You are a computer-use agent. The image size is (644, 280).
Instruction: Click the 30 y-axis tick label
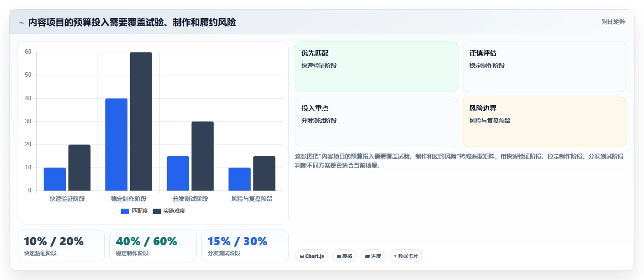point(28,121)
